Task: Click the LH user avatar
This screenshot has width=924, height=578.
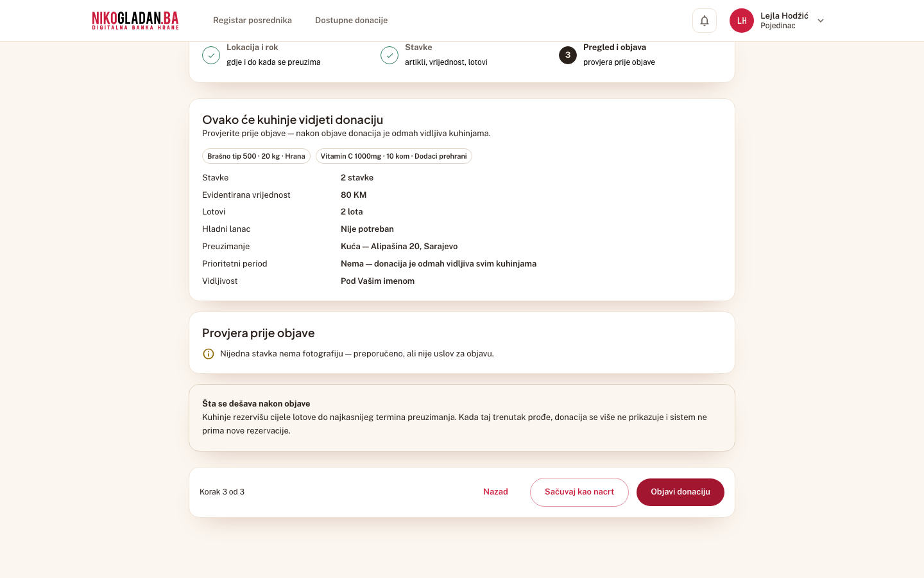Action: coord(742,21)
